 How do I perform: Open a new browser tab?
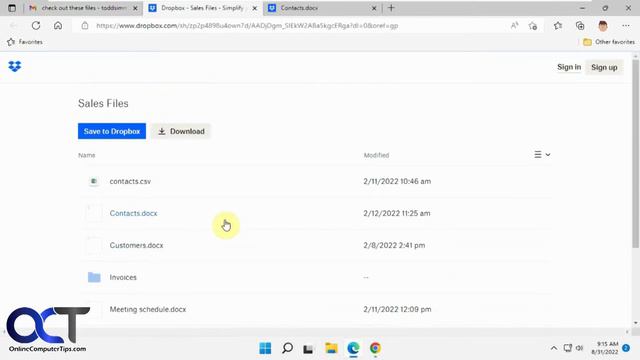coord(391,8)
